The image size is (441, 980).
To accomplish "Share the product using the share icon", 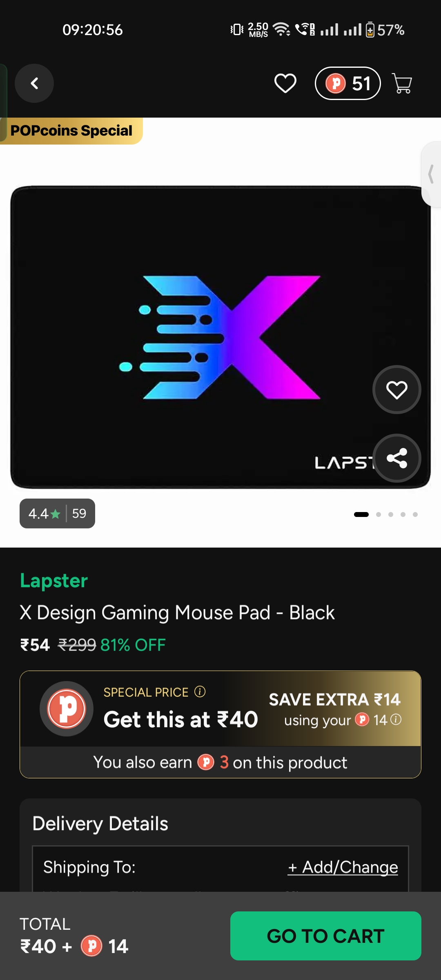I will pos(396,458).
